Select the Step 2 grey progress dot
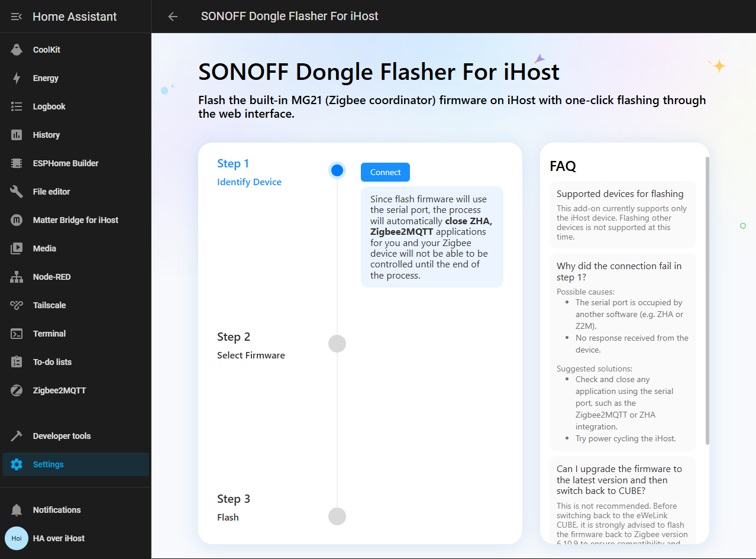 (337, 344)
